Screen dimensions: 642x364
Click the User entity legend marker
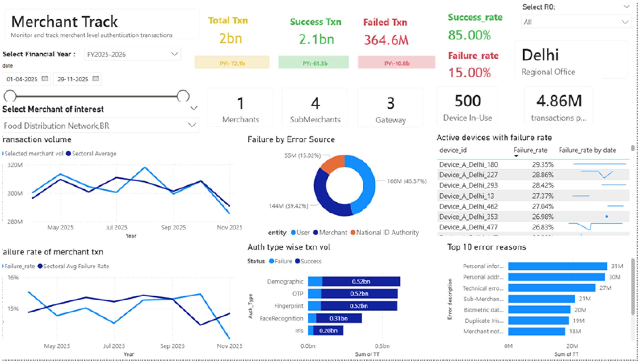coord(293,233)
